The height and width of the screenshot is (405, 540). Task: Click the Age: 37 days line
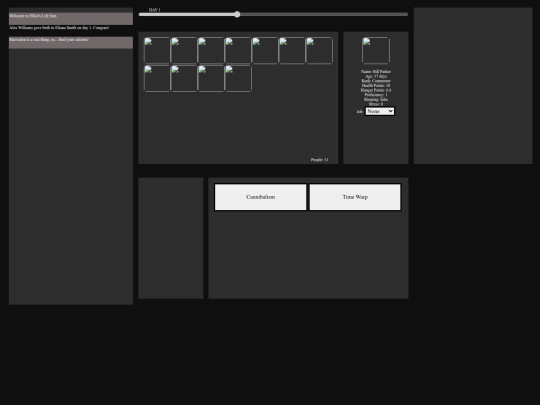click(376, 76)
